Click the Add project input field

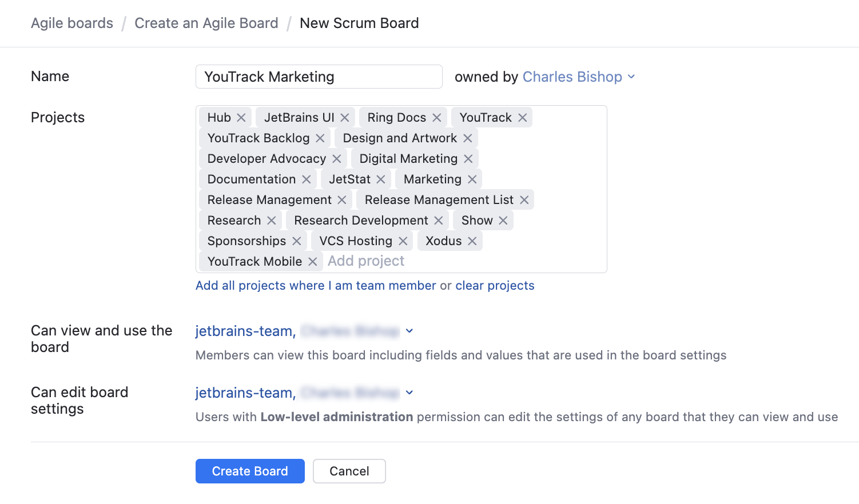pos(366,261)
